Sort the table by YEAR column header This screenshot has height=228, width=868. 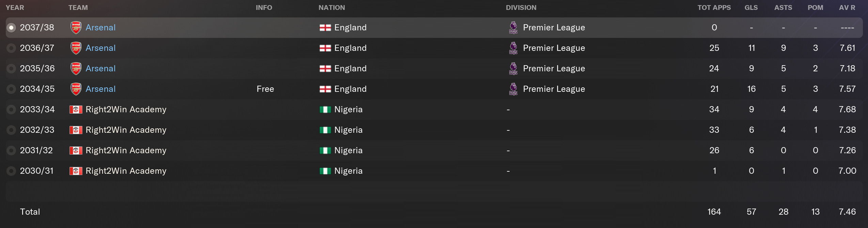pos(15,8)
